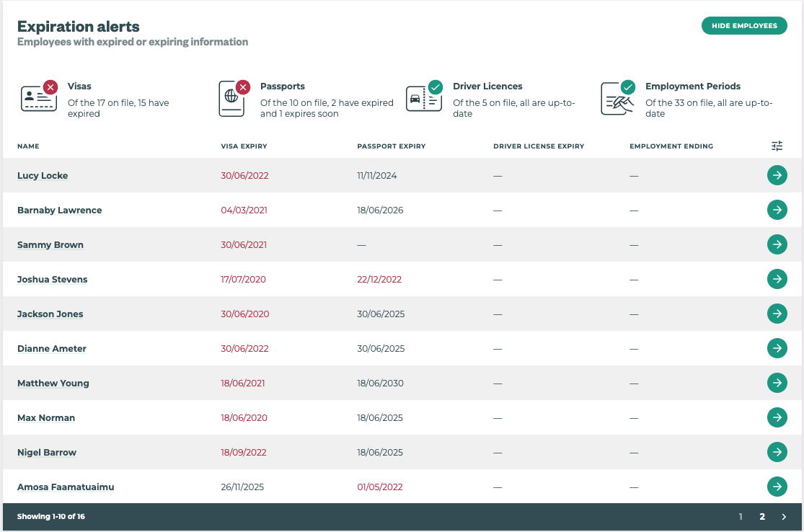Go to next page chevron
This screenshot has width=804, height=532.
click(784, 517)
